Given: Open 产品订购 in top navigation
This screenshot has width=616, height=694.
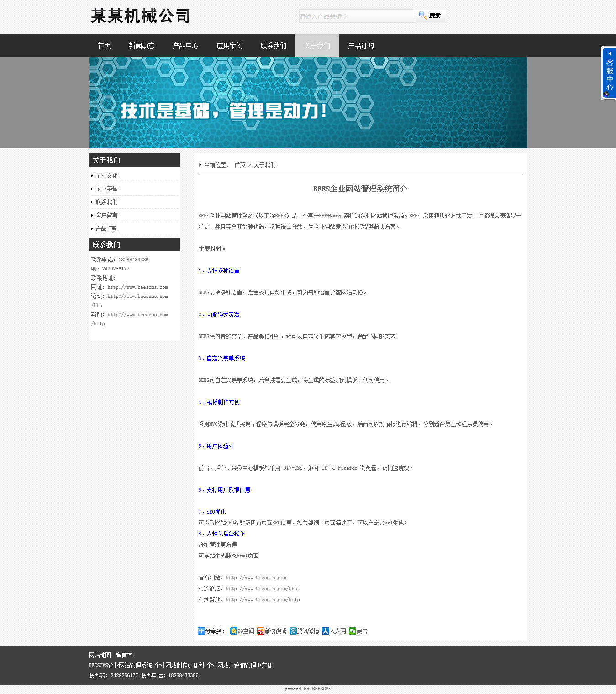Looking at the screenshot, I should (361, 46).
